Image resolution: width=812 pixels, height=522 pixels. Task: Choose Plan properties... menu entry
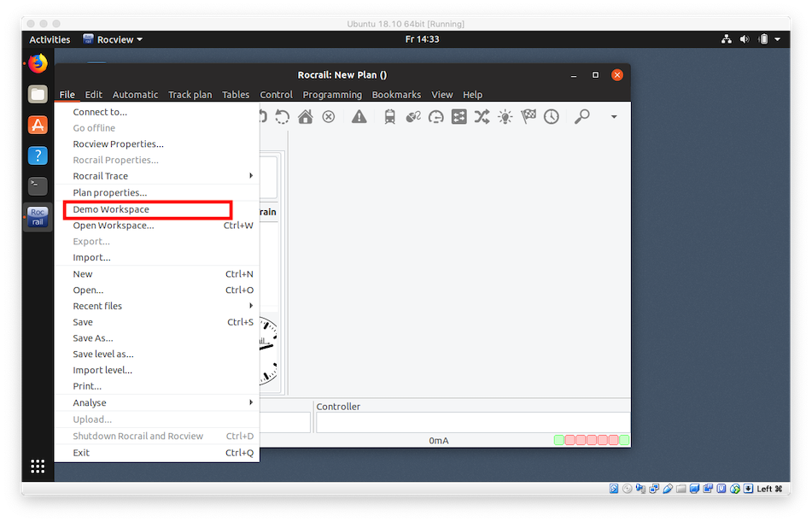pos(109,193)
